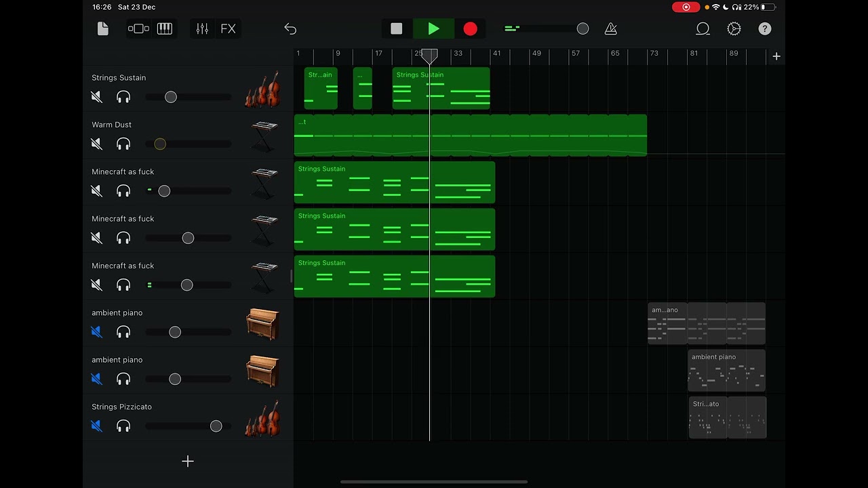Image resolution: width=868 pixels, height=488 pixels.
Task: Tap the battery indicator in status bar
Action: point(768,7)
